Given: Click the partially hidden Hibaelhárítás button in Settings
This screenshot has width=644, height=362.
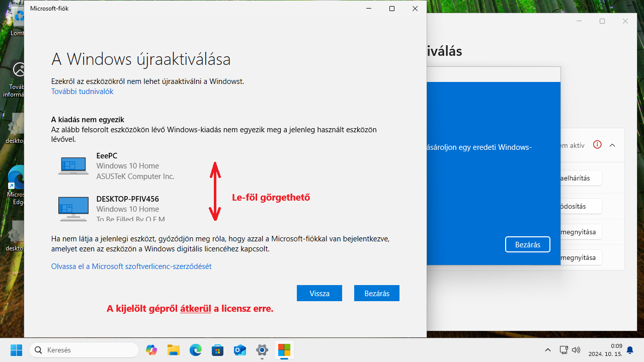Looking at the screenshot, I should point(581,178).
